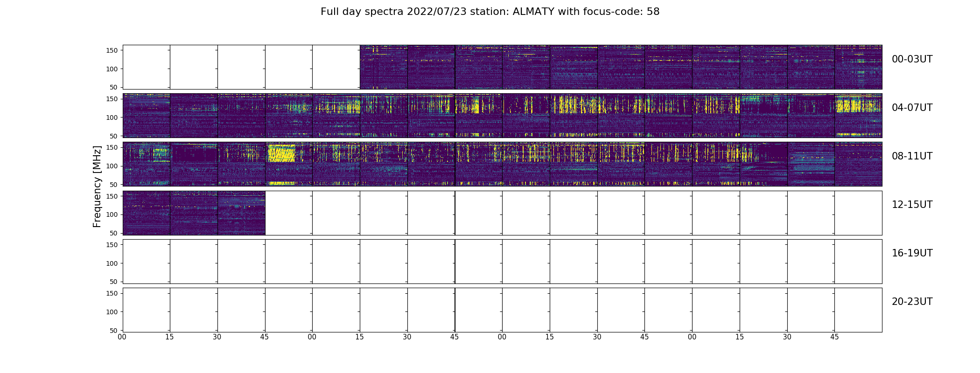Select the '00-03UT' row label
980x373 pixels.
pos(912,59)
